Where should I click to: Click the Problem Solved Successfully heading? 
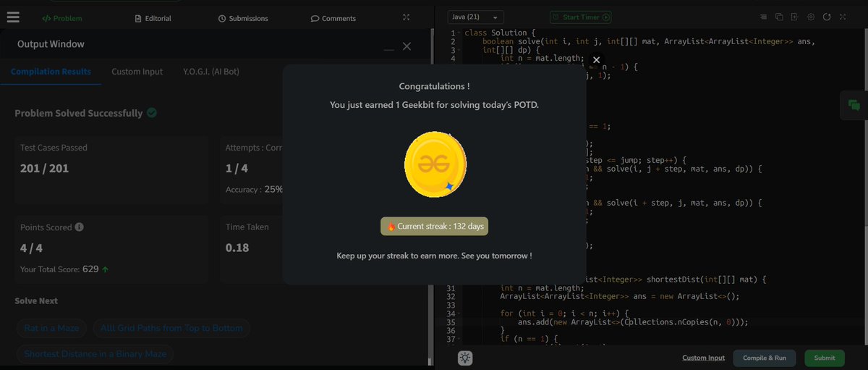pos(79,113)
